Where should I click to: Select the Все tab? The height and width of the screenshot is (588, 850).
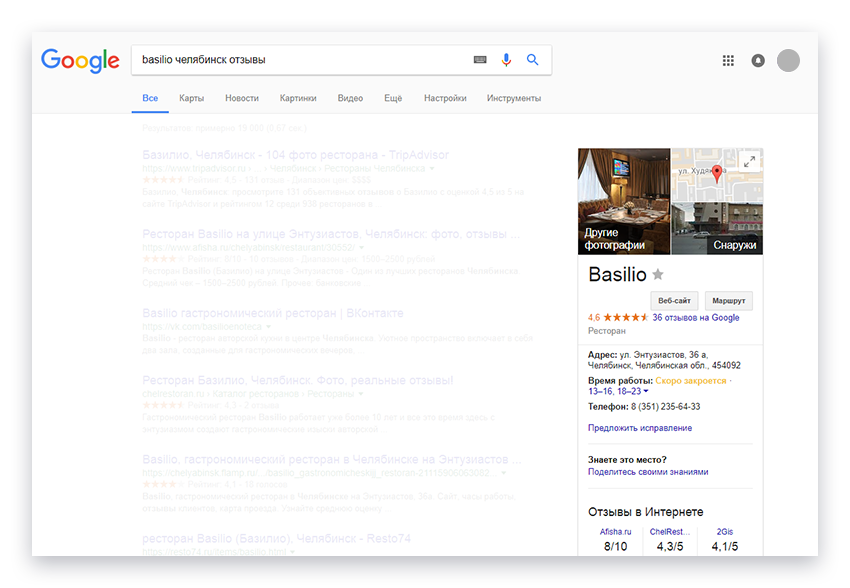[150, 98]
